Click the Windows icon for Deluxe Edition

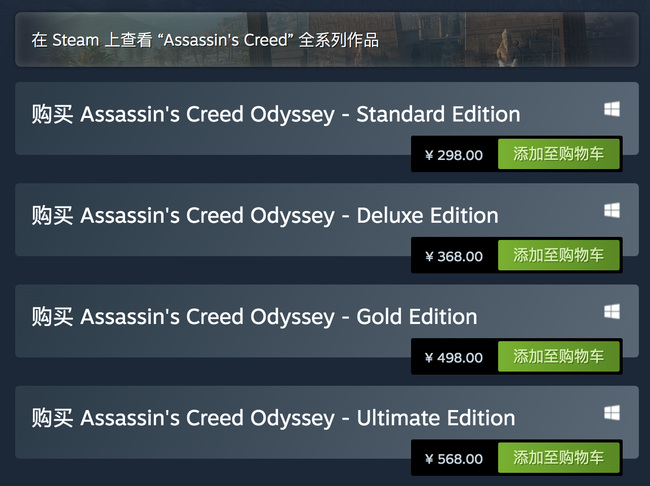[x=612, y=210]
